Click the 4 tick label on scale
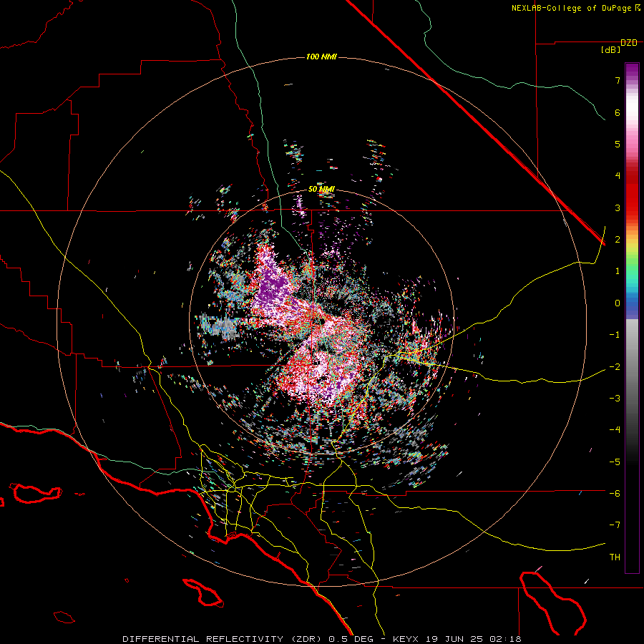The width and height of the screenshot is (644, 644). pos(618,176)
